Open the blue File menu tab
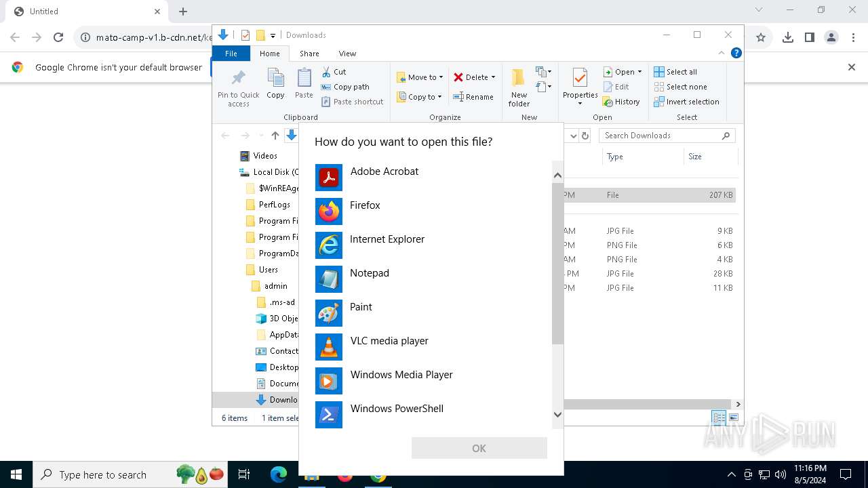This screenshot has width=868, height=488. pyautogui.click(x=231, y=54)
